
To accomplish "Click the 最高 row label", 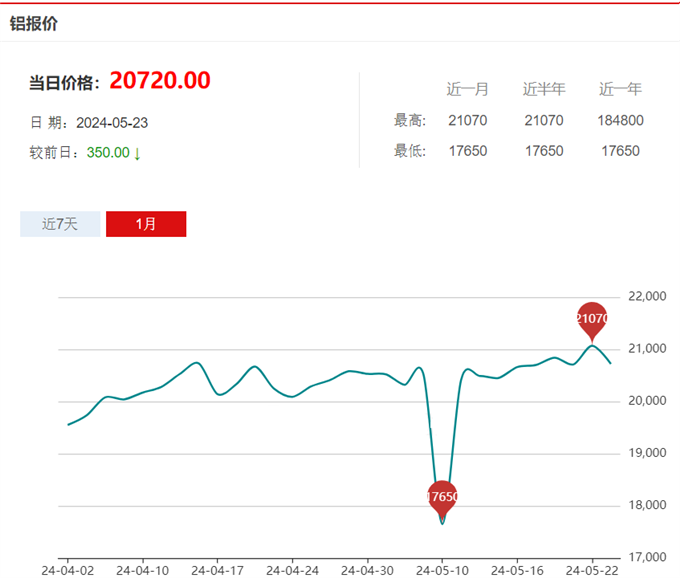I will pyautogui.click(x=410, y=121).
